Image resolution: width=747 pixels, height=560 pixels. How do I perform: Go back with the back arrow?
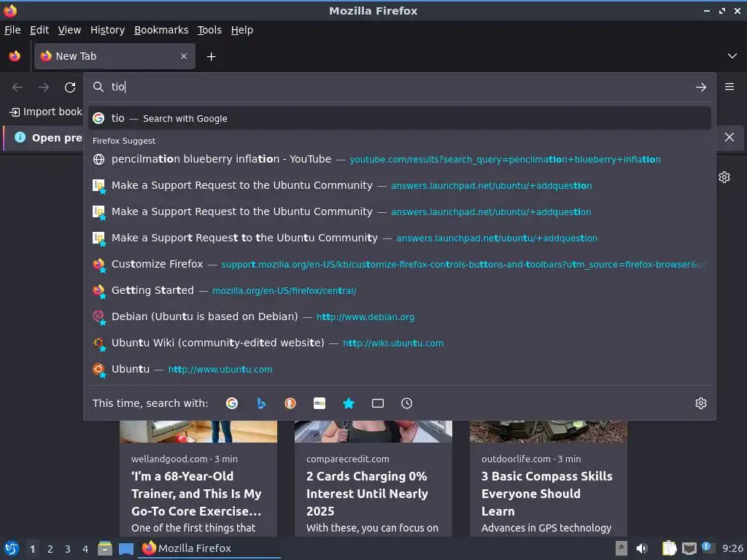point(18,87)
